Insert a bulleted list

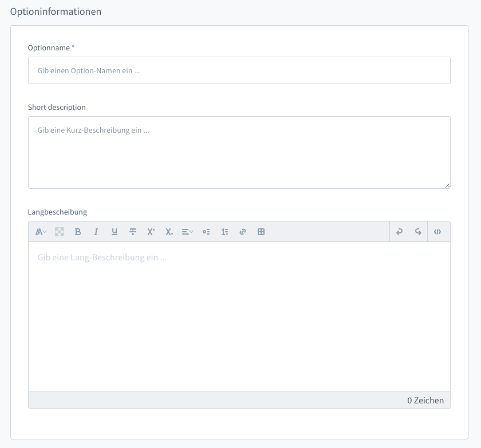tap(206, 232)
